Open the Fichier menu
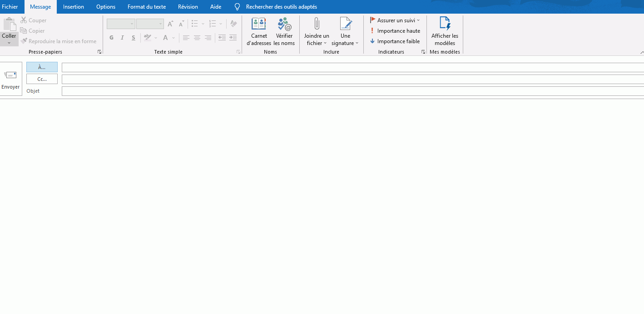Screen dimensions: 644x314 10,7
